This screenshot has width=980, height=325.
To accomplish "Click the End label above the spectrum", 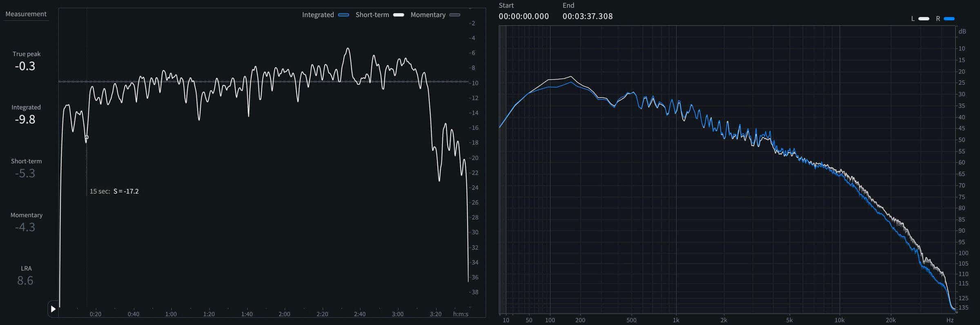I will pos(568,5).
